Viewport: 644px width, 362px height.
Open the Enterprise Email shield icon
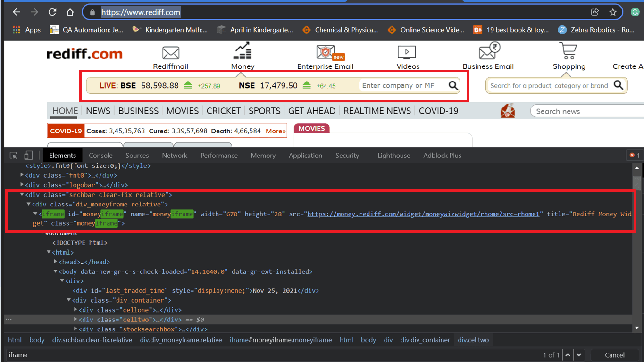(326, 52)
